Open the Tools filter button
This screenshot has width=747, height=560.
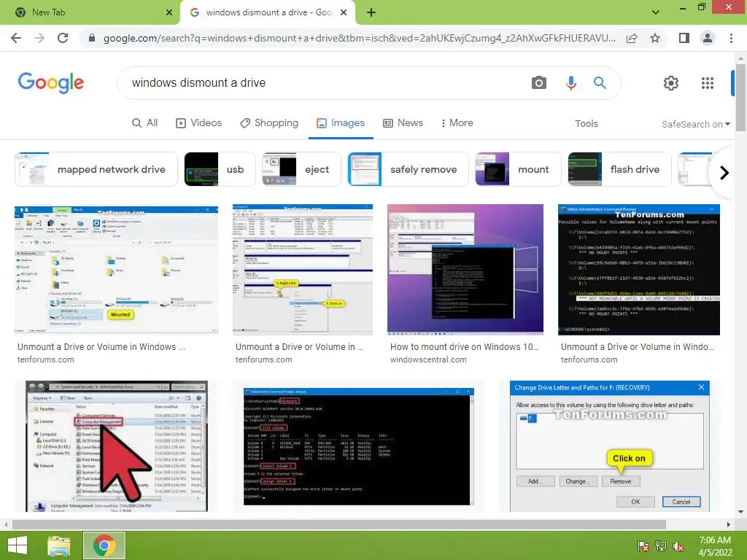(x=586, y=123)
